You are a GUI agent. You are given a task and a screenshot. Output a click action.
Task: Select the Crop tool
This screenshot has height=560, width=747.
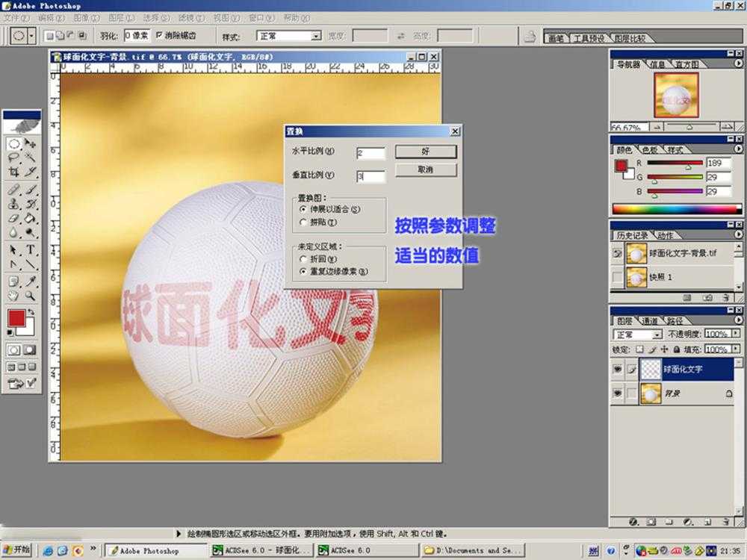tap(14, 172)
